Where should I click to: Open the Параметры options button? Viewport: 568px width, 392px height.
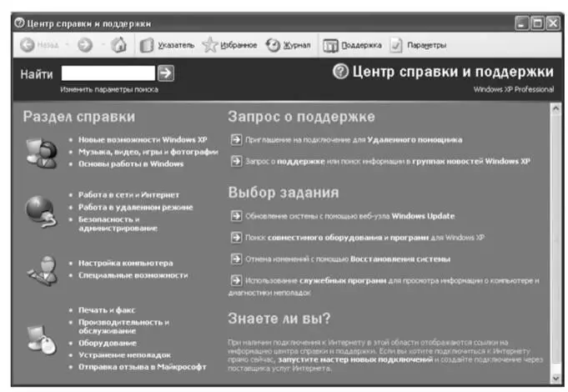419,45
